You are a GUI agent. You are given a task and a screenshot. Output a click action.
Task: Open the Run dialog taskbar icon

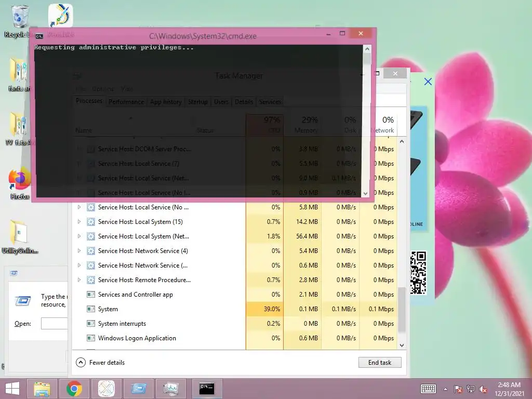click(138, 389)
